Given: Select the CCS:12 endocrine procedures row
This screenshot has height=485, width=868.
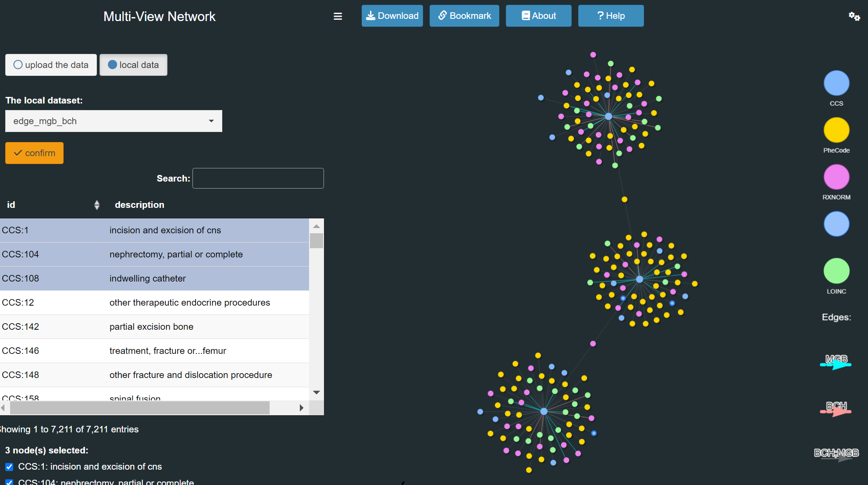Looking at the screenshot, I should pyautogui.click(x=153, y=303).
